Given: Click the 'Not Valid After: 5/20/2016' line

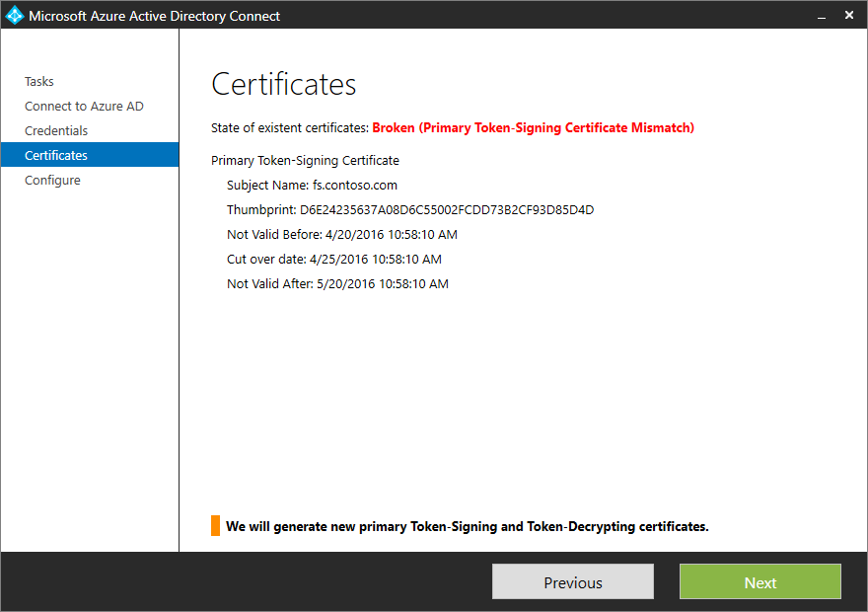Looking at the screenshot, I should 337,283.
